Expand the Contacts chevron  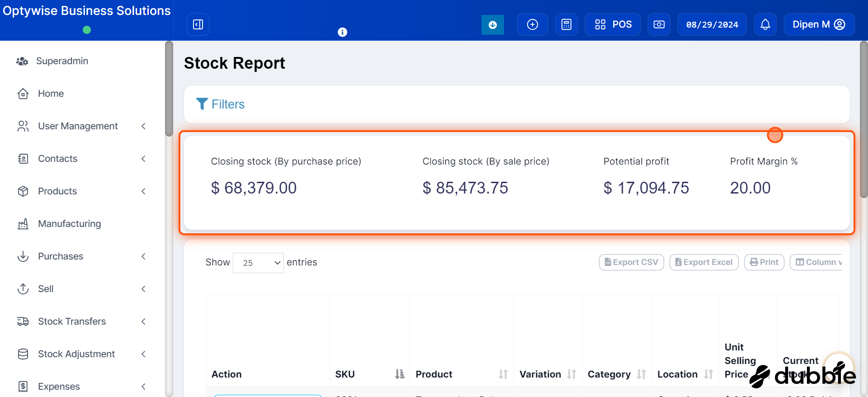(x=143, y=159)
